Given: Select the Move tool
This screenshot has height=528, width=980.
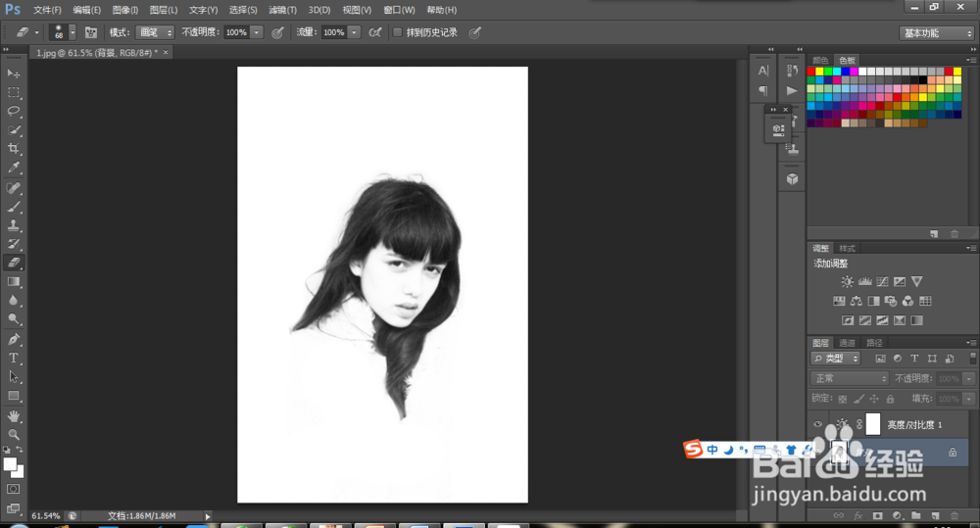Looking at the screenshot, I should click(13, 73).
